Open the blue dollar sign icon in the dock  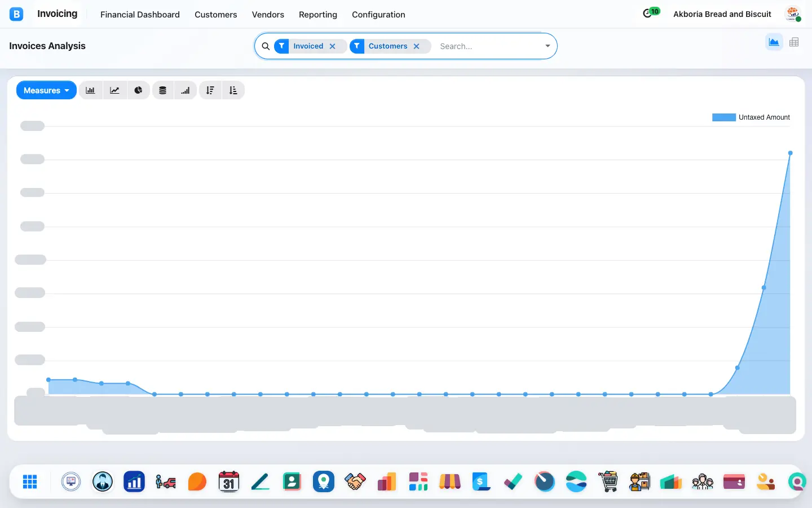pyautogui.click(x=482, y=481)
